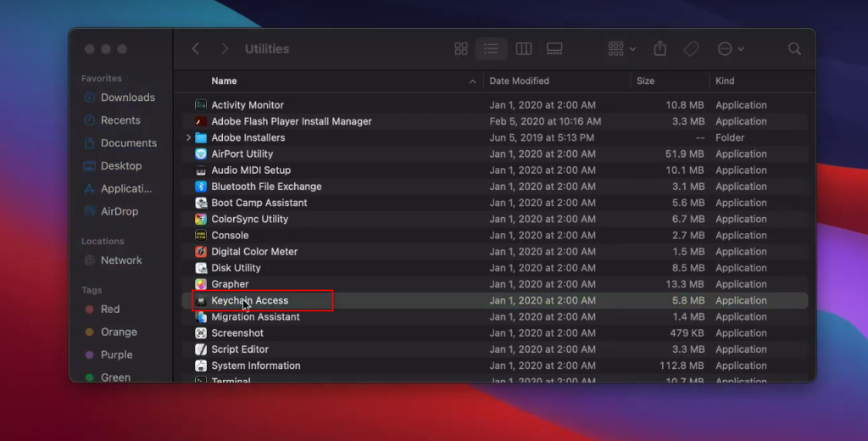Click the Keychain Access app icon
The height and width of the screenshot is (441, 868).
tap(201, 301)
